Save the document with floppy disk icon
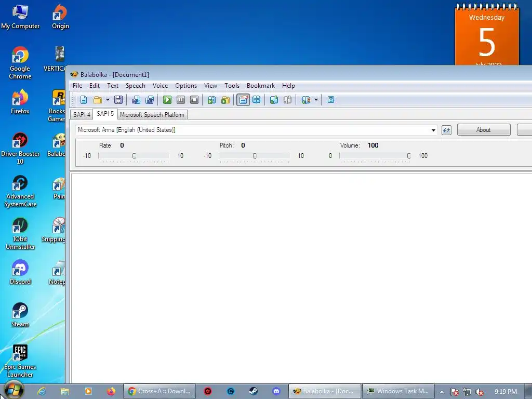This screenshot has width=532, height=399. coord(118,100)
